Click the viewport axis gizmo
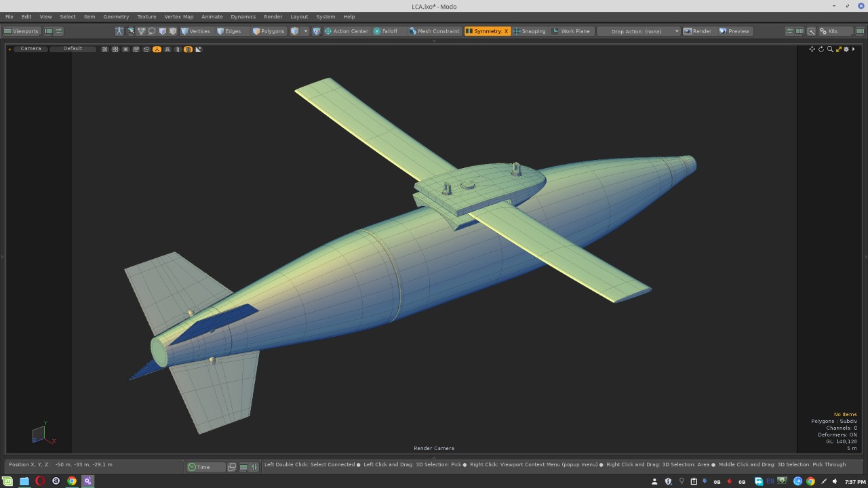The height and width of the screenshot is (488, 868). pyautogui.click(x=43, y=434)
